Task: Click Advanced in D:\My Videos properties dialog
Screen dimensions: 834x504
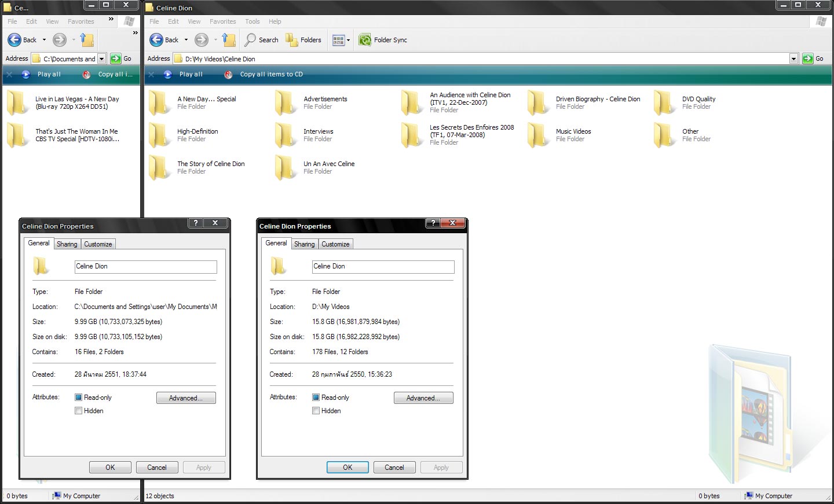Action: [423, 398]
